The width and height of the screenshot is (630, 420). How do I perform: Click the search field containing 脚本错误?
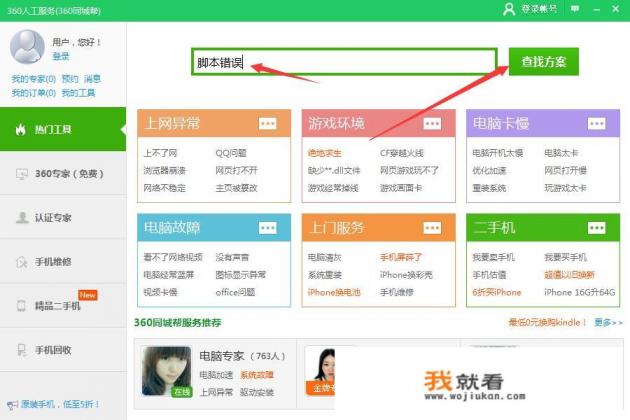(344, 61)
